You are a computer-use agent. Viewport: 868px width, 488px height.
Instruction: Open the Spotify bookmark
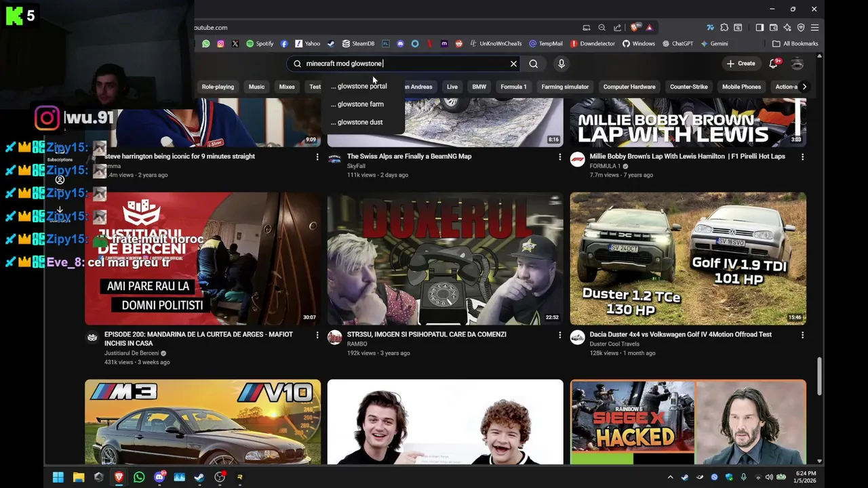(x=260, y=43)
